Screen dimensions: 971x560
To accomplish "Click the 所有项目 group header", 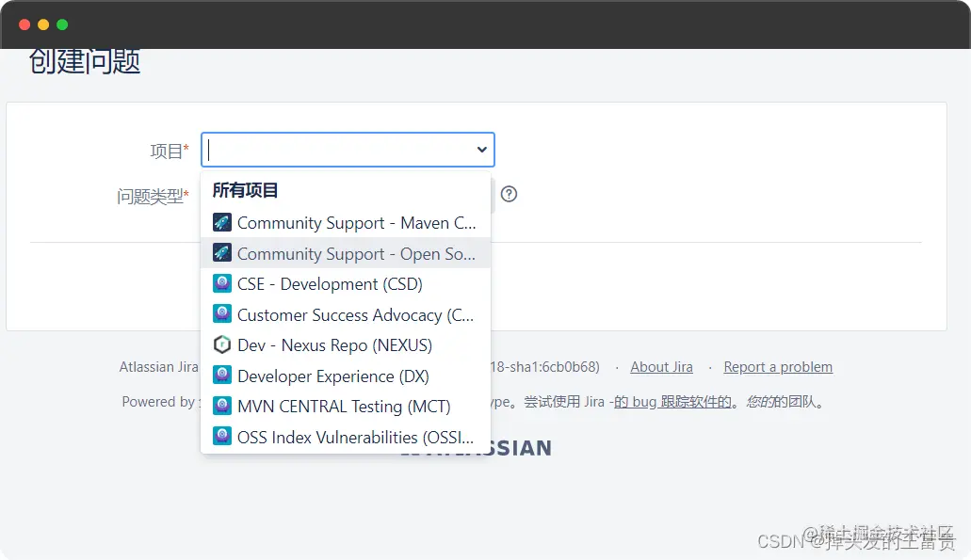I will (245, 190).
